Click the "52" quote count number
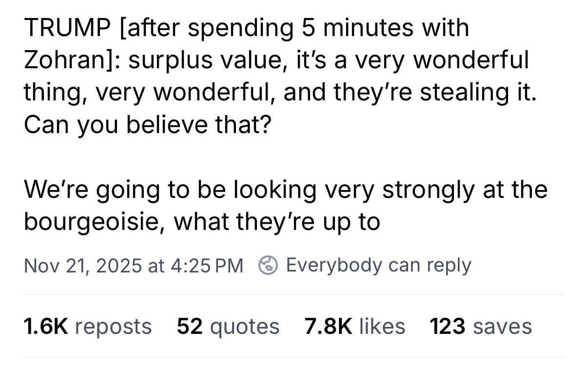 click(190, 326)
